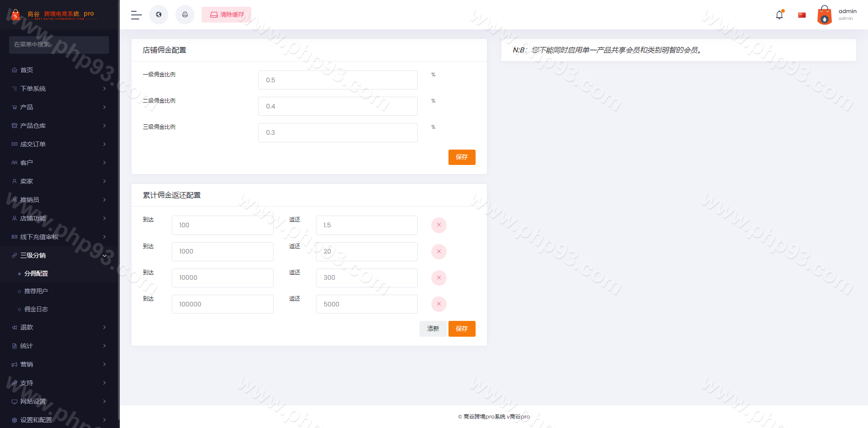Open the admin profile avatar
The image size is (868, 428).
tap(825, 15)
